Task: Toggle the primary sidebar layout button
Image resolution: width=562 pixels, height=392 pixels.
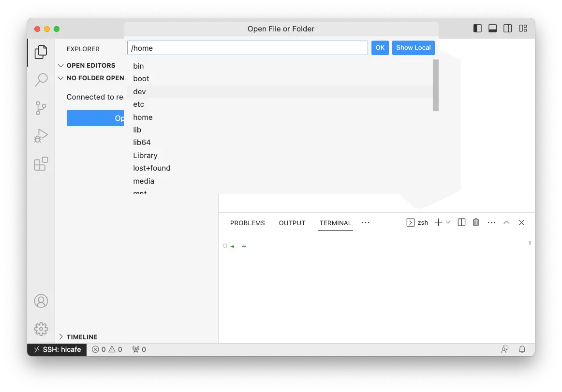Action: [x=477, y=29]
